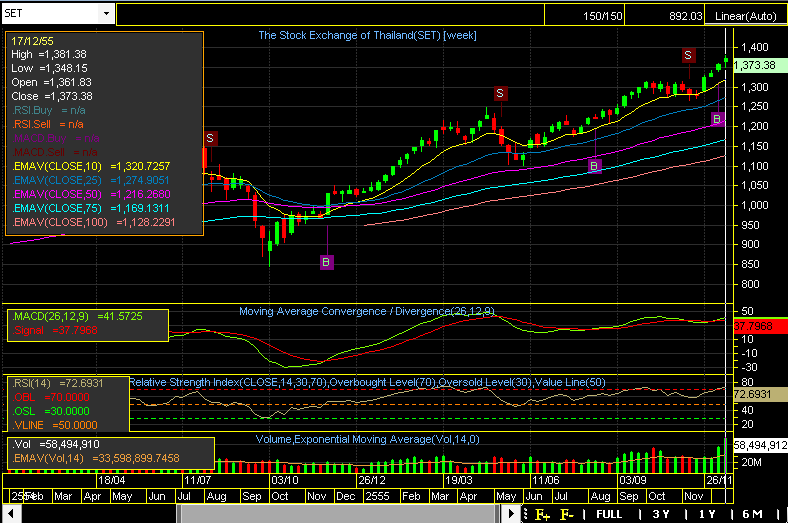Click the B buy marker near Aug 2555
Viewport: 788px width, 523px height.
595,166
